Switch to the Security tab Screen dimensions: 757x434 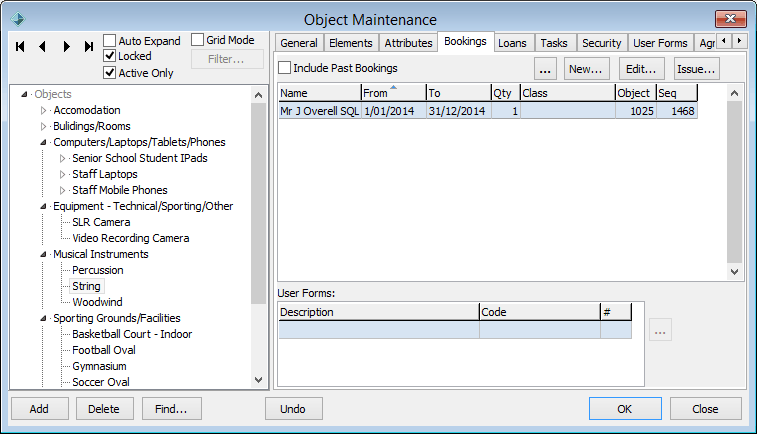[x=602, y=43]
